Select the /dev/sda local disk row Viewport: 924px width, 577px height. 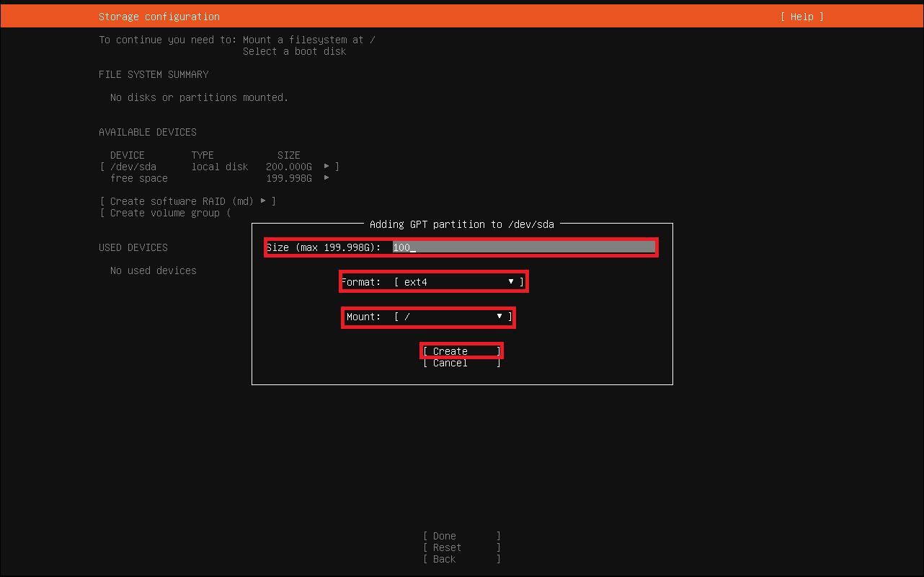click(219, 167)
